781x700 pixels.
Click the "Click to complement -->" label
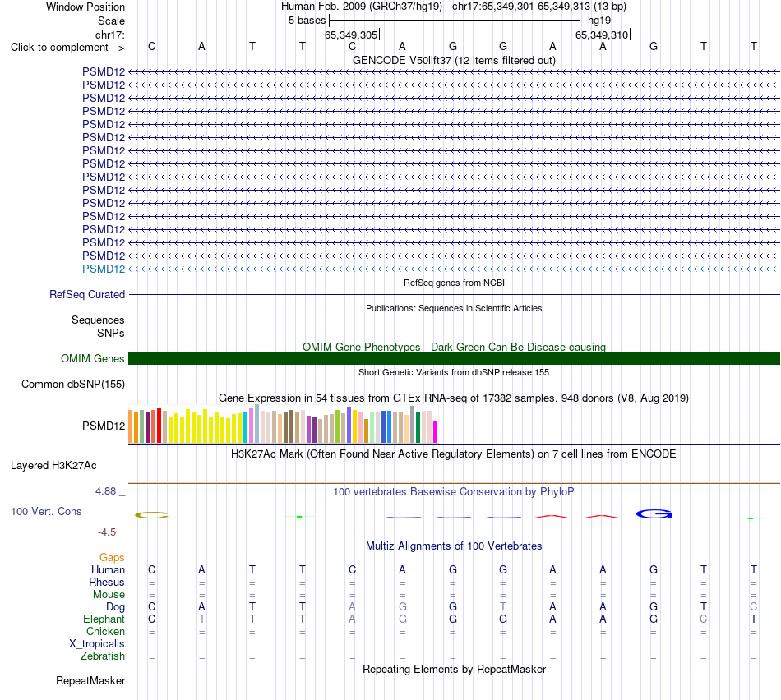pyautogui.click(x=67, y=48)
